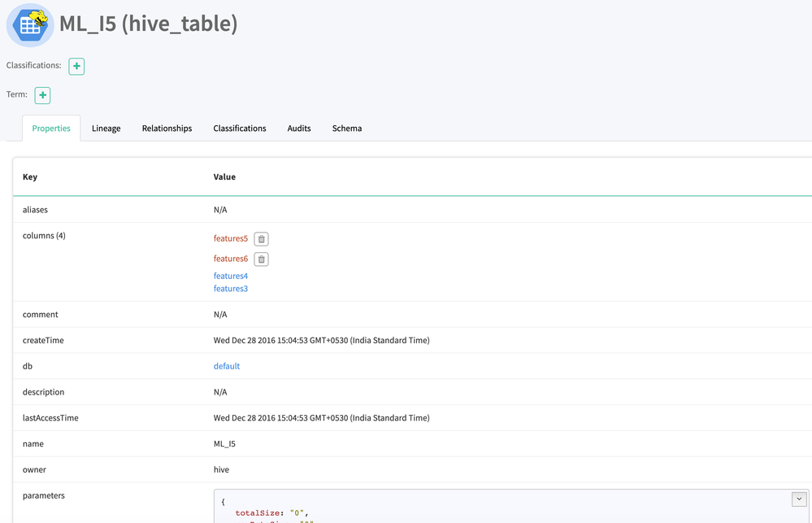The width and height of the screenshot is (812, 523).
Task: Open the default database link
Action: click(x=226, y=366)
